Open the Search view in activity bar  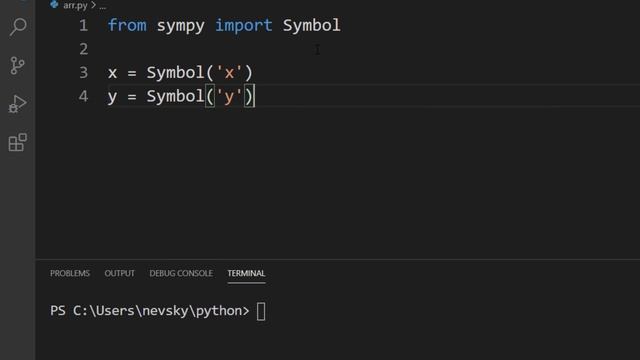[x=18, y=27]
